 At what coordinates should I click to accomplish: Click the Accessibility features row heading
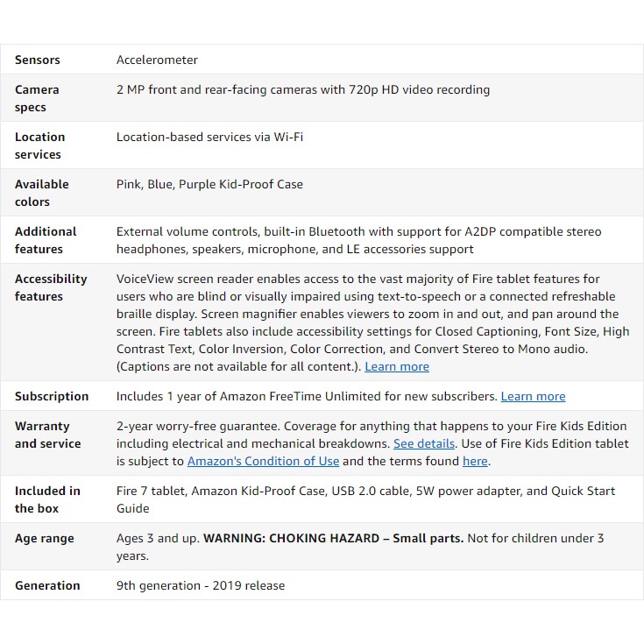(x=51, y=287)
